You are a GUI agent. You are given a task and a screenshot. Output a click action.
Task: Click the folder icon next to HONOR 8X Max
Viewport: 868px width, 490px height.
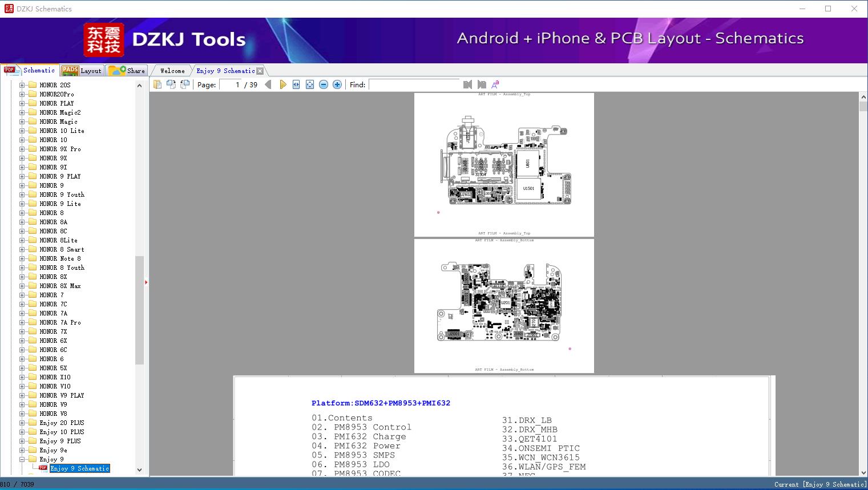coord(33,286)
